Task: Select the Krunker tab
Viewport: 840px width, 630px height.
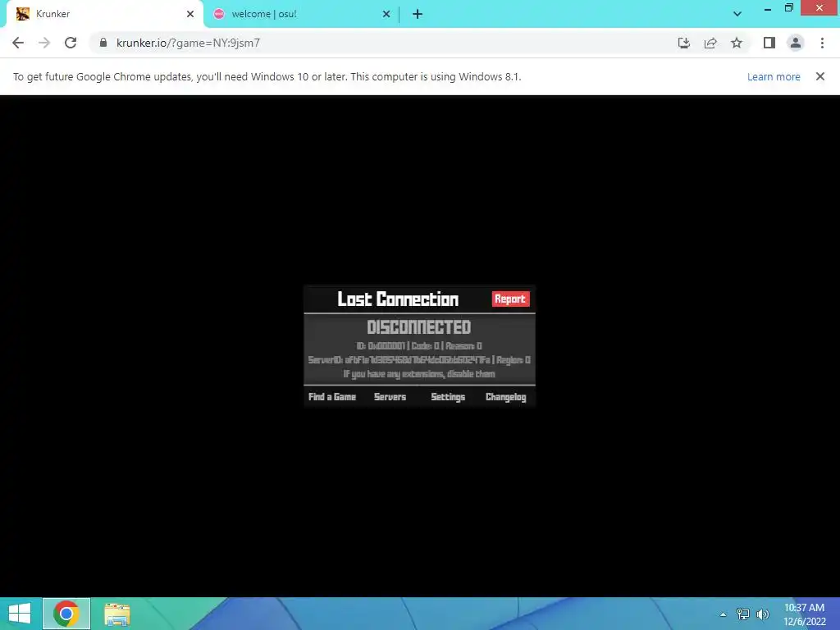Action: tap(104, 14)
